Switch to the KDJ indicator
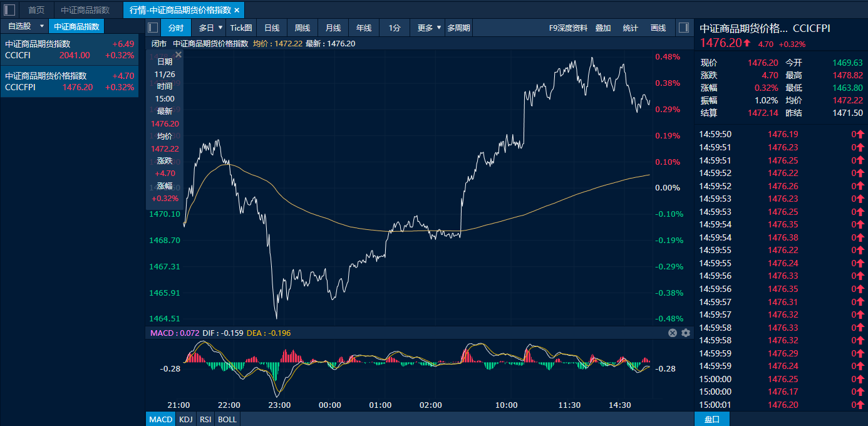The width and height of the screenshot is (868, 426). pyautogui.click(x=185, y=419)
